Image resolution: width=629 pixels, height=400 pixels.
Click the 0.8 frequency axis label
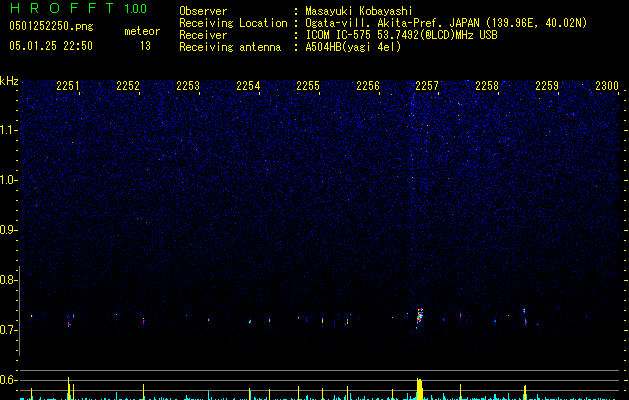coord(8,280)
